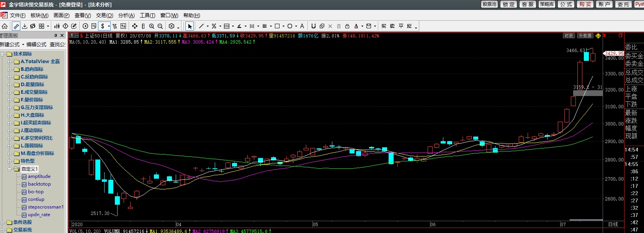This screenshot has width=644, height=233.
Task: Click the 股票池 button
Action: pyautogui.click(x=489, y=4)
